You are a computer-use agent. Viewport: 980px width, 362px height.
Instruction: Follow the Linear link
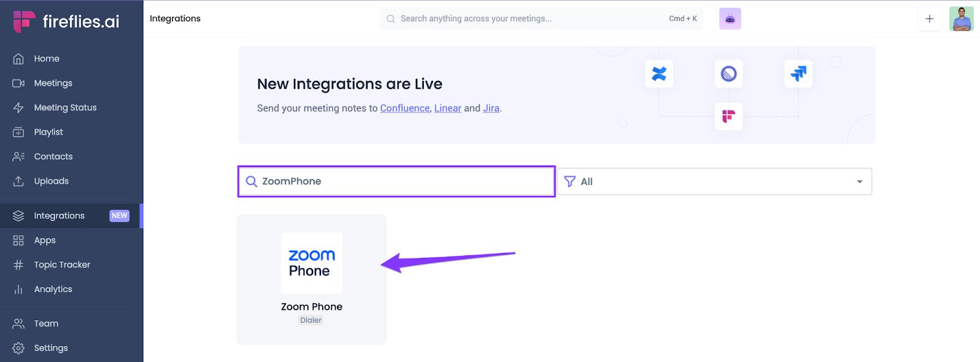(x=448, y=108)
